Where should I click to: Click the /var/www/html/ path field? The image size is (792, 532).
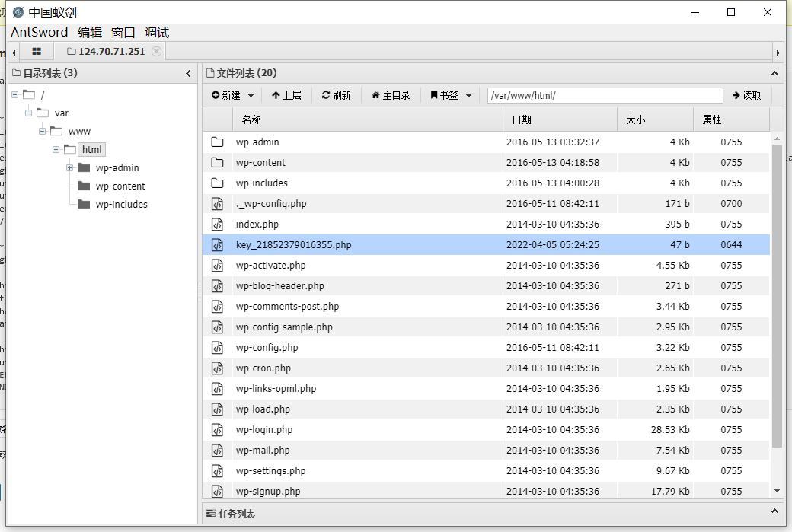pyautogui.click(x=605, y=95)
